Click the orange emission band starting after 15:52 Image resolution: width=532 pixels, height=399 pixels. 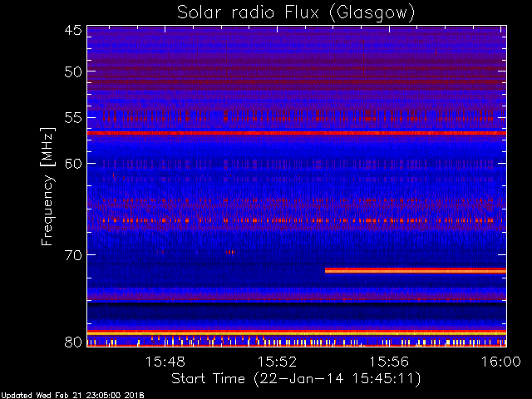416,270
